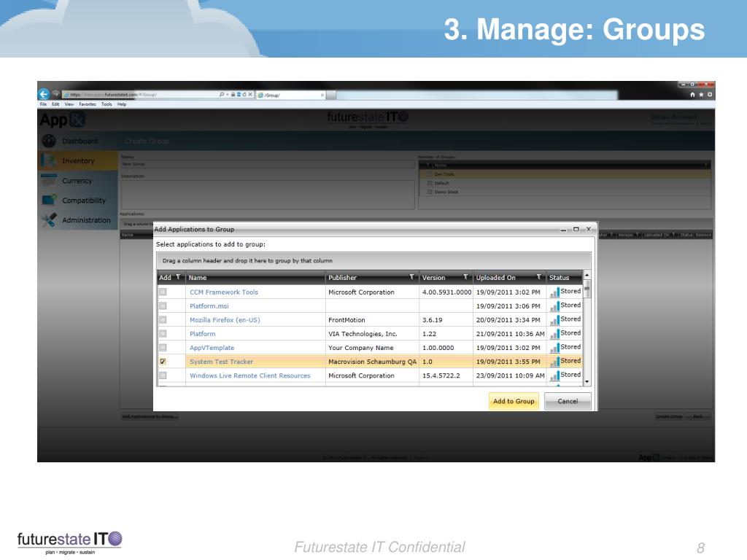The height and width of the screenshot is (560, 747).
Task: Open the File menu in browser
Action: [x=43, y=104]
